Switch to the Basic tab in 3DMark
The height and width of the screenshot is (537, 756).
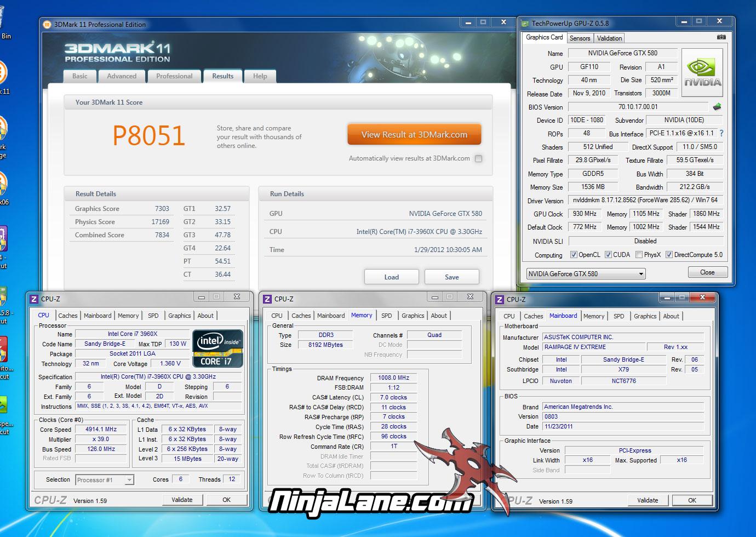[x=80, y=76]
